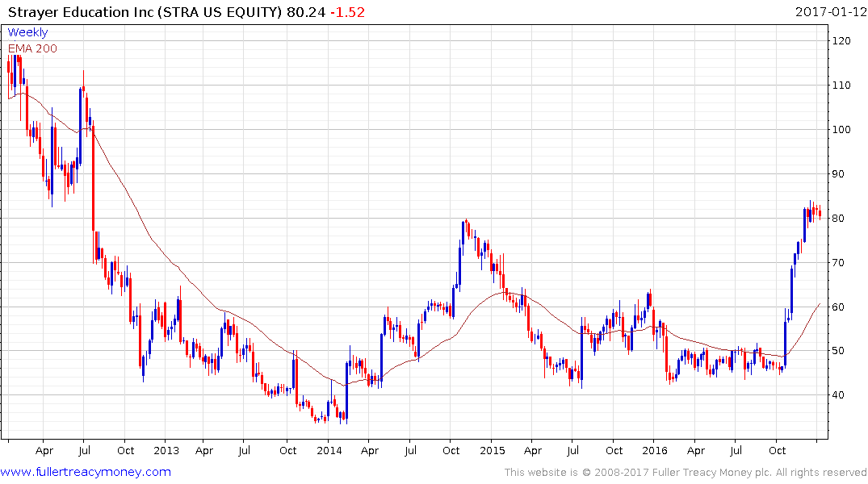Click the Oct label just before 2016
The image size is (868, 484).
pyautogui.click(x=614, y=450)
